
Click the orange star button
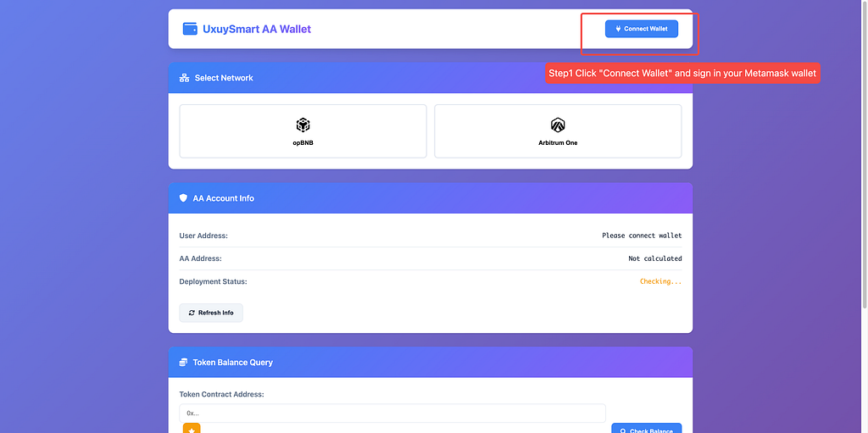click(x=192, y=428)
